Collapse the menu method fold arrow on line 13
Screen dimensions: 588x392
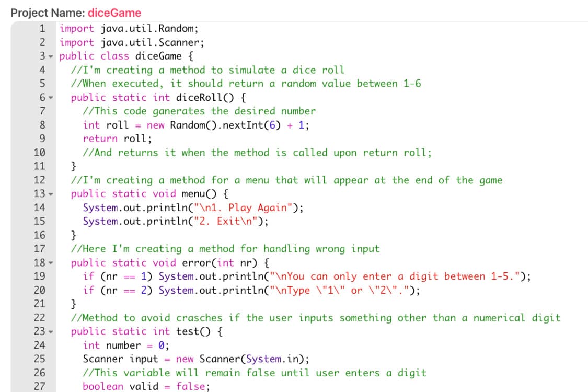coord(53,194)
